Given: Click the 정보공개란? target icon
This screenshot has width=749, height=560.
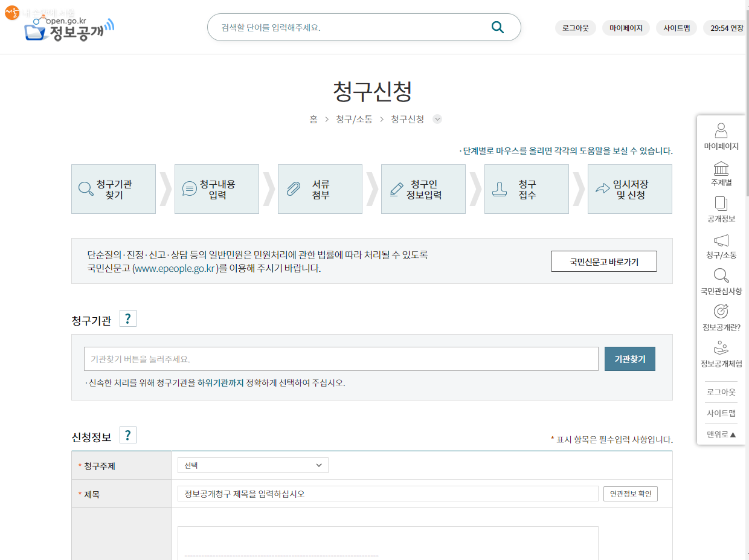Looking at the screenshot, I should point(721,312).
